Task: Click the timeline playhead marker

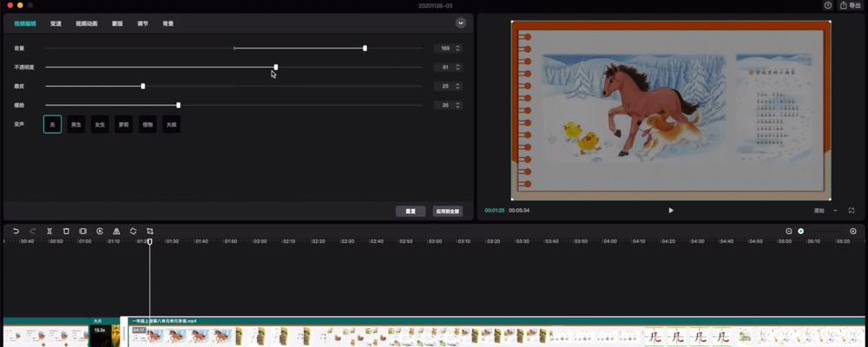Action: click(x=149, y=242)
